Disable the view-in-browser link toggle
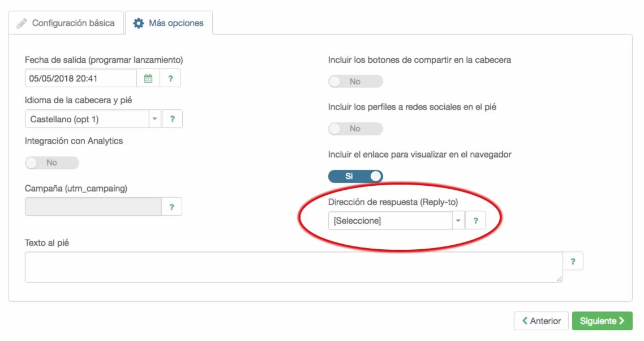Screen dimensions: 644x341 point(355,176)
